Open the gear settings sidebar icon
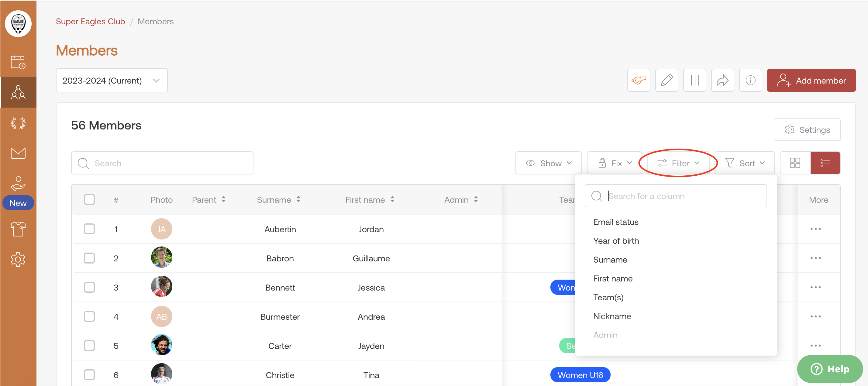The height and width of the screenshot is (386, 868). [18, 260]
